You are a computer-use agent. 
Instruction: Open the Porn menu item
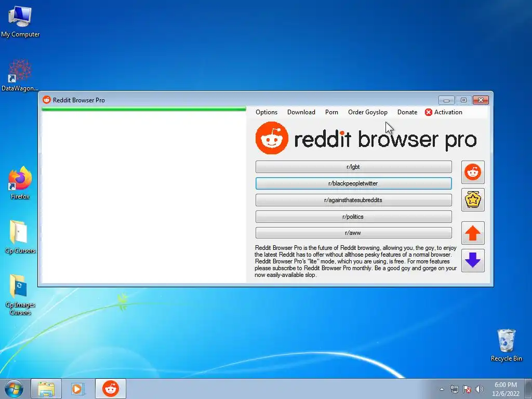331,112
